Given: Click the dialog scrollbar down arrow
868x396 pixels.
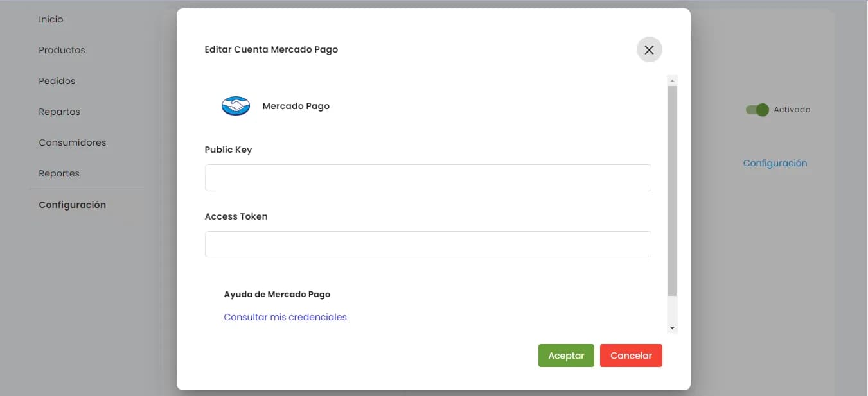Looking at the screenshot, I should pyautogui.click(x=673, y=328).
